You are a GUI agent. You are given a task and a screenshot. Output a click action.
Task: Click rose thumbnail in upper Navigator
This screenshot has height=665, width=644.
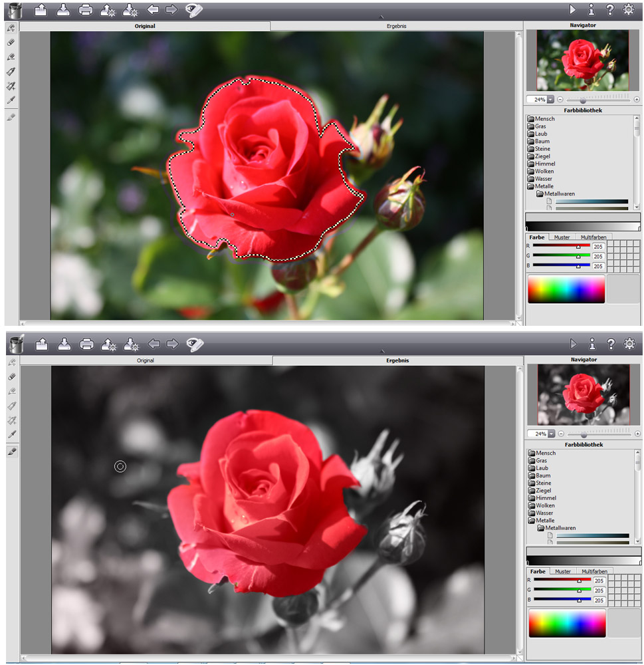583,60
